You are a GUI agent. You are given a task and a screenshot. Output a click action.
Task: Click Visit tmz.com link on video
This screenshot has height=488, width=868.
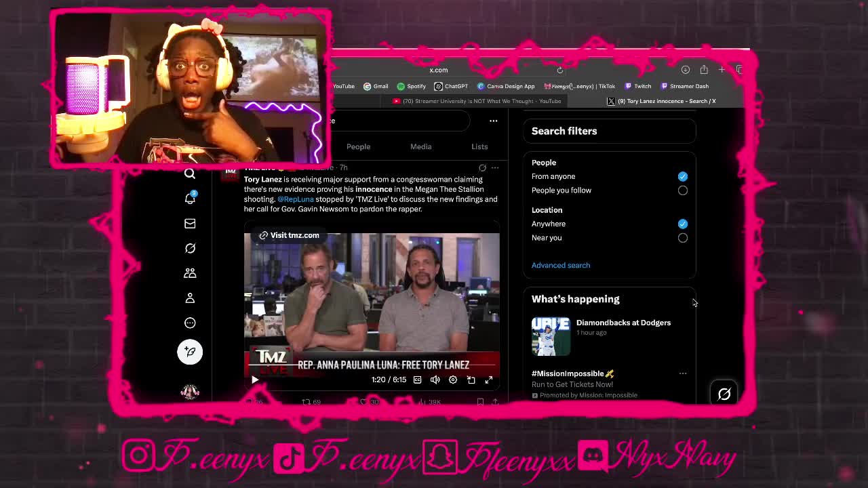tap(289, 235)
